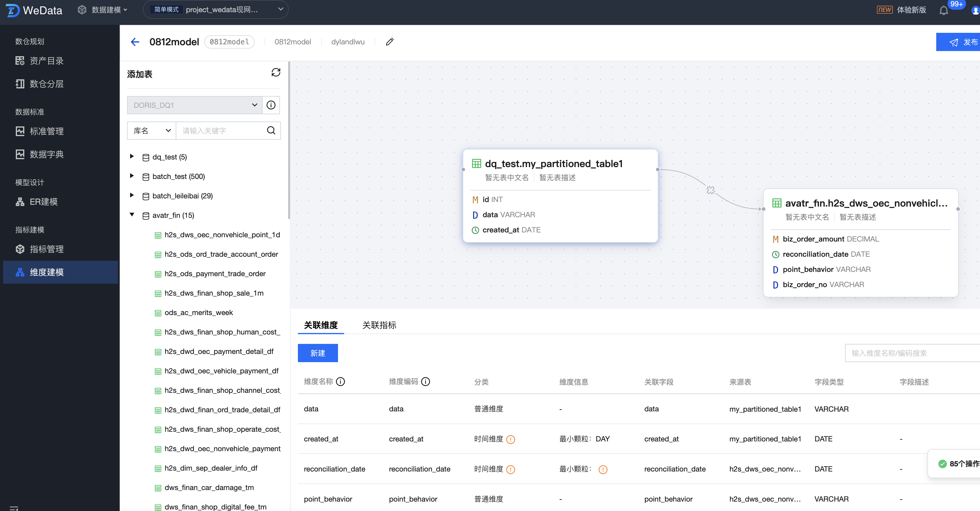The image size is (980, 511).
Task: Click the 数据字典 sidebar icon
Action: click(x=20, y=154)
